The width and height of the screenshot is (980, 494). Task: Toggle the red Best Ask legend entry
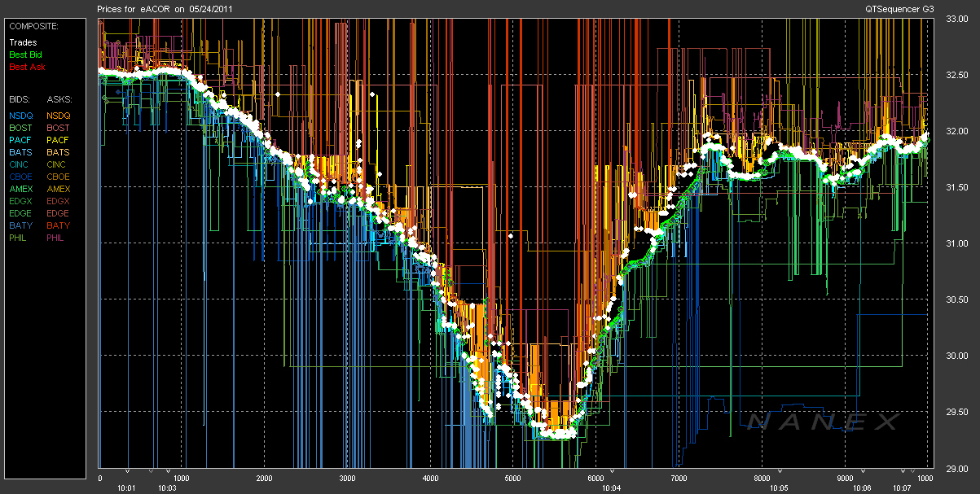tap(25, 67)
